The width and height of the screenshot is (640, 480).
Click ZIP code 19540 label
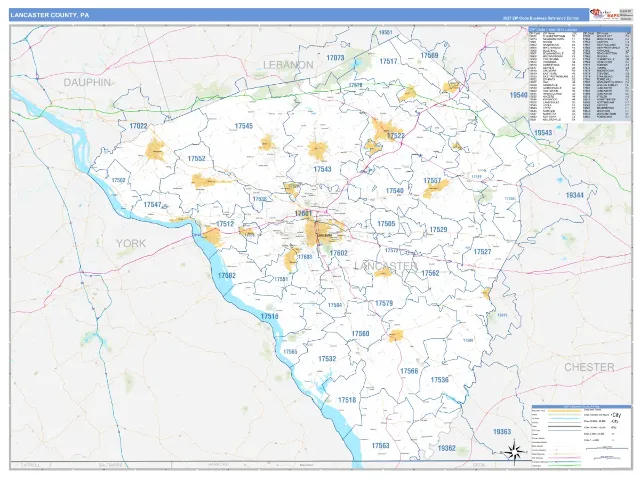[518, 95]
